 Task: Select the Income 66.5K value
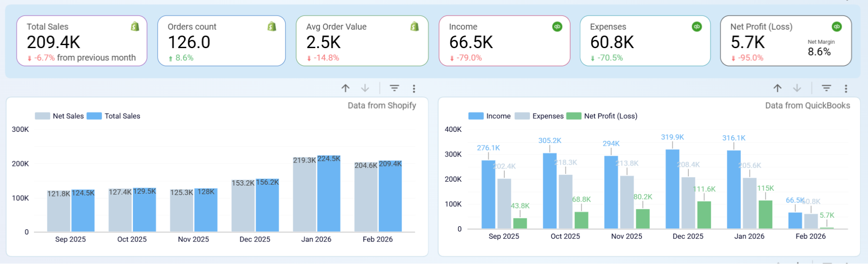[x=471, y=42]
